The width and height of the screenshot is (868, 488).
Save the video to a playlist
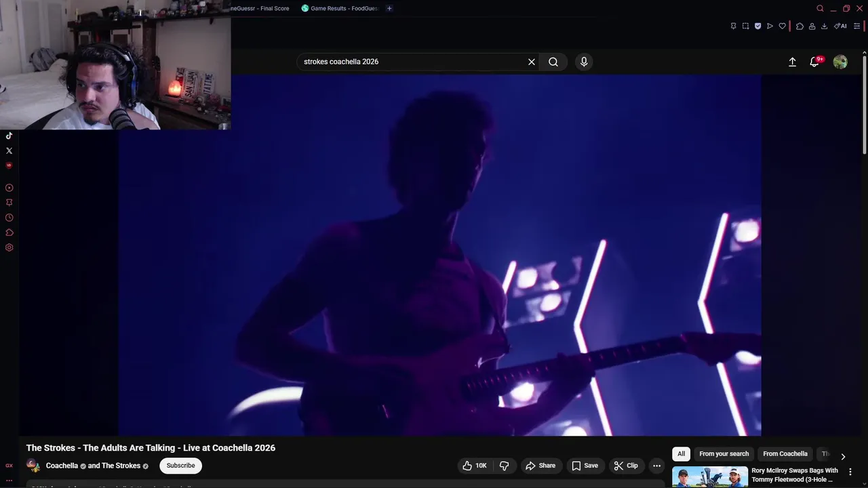click(x=585, y=466)
